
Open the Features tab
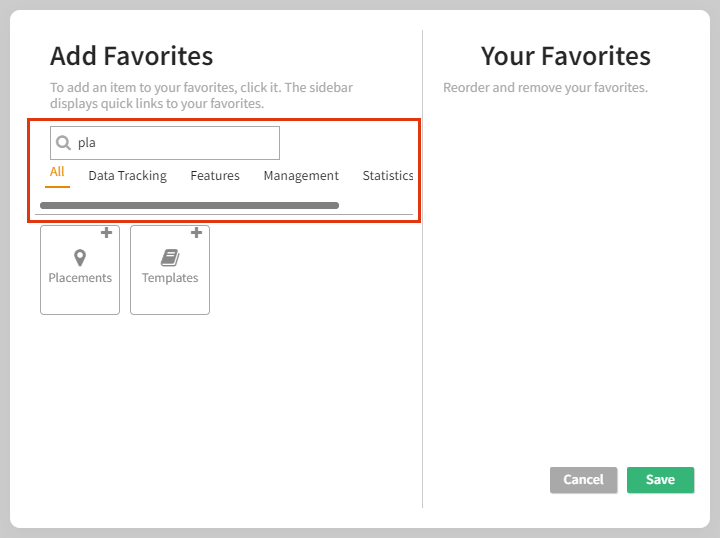[215, 176]
